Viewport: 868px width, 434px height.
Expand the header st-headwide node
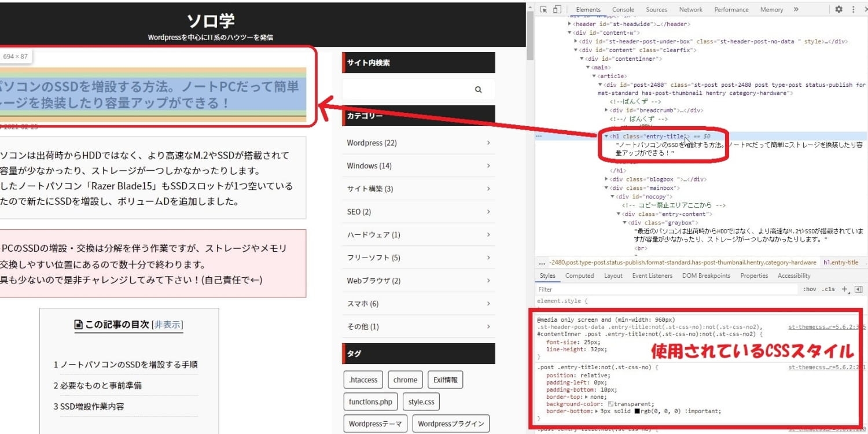[569, 24]
